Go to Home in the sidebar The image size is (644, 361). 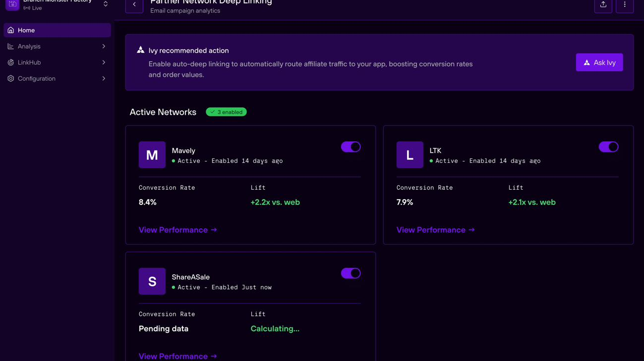57,30
